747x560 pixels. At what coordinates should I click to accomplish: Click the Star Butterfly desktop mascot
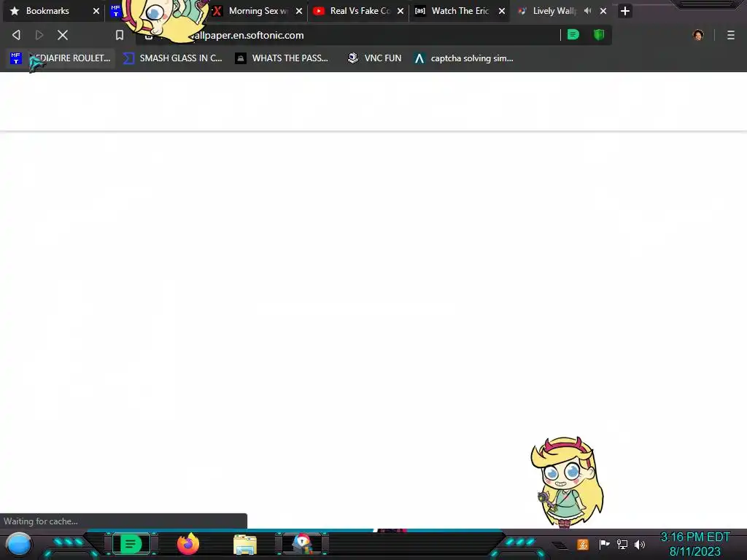tap(567, 482)
